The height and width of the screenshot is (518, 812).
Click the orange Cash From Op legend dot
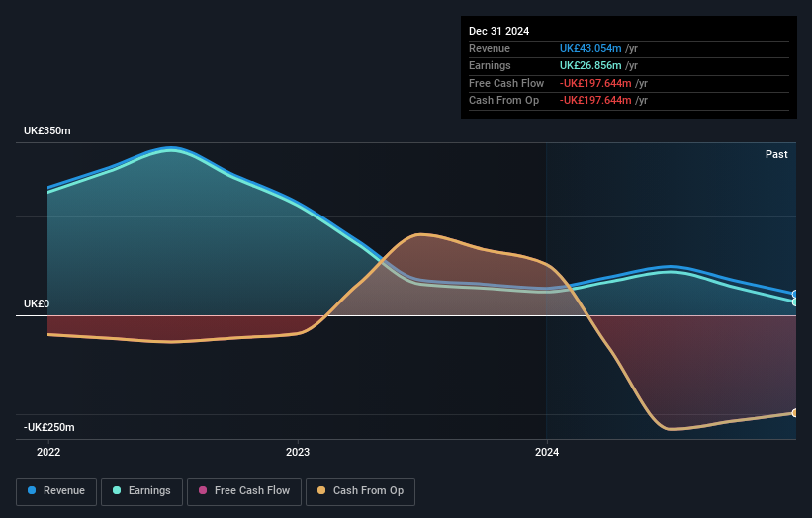click(321, 490)
